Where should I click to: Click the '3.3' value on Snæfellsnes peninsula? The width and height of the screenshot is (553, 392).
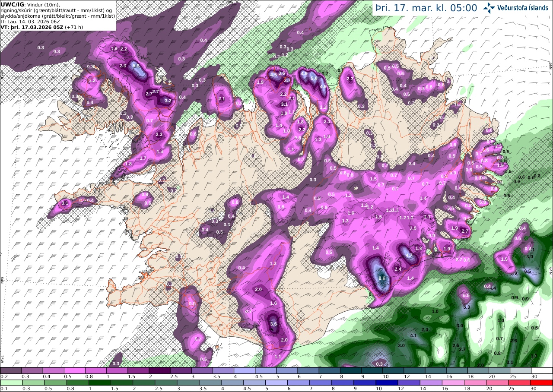point(65,202)
